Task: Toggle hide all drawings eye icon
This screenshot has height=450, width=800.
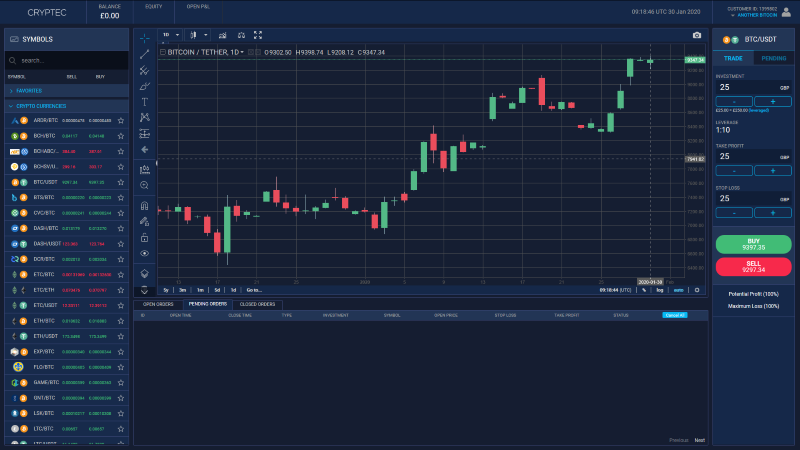Action: [x=145, y=253]
